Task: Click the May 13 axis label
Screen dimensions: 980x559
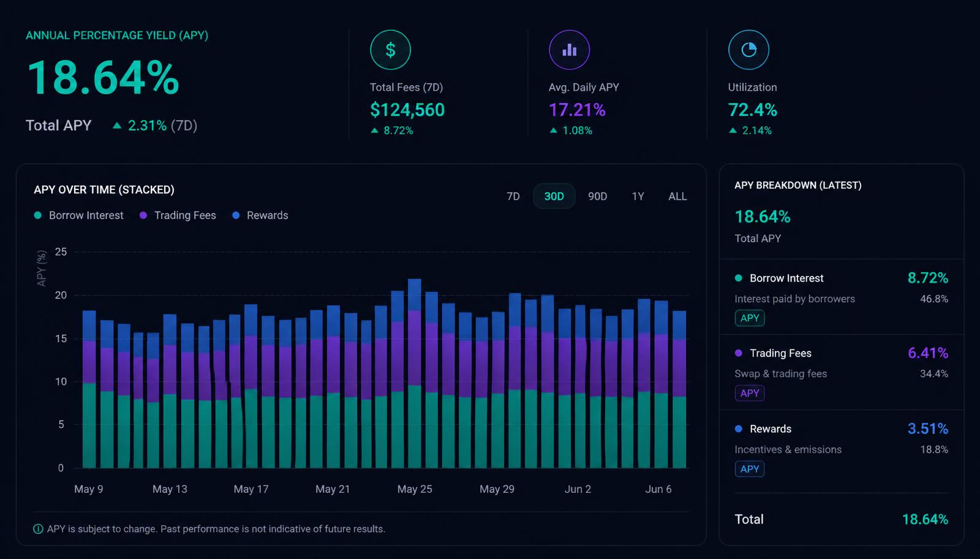Action: point(170,489)
